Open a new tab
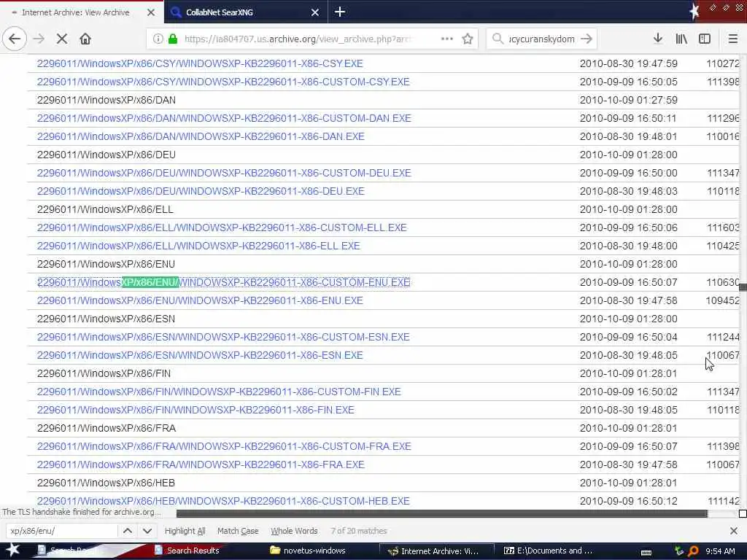The width and height of the screenshot is (747, 560). pyautogui.click(x=340, y=12)
